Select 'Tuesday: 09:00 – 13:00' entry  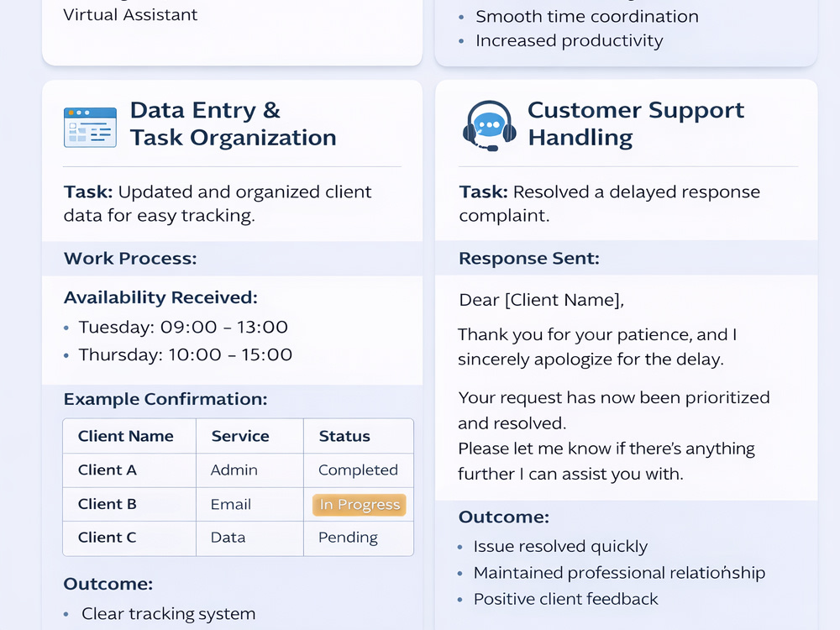183,327
